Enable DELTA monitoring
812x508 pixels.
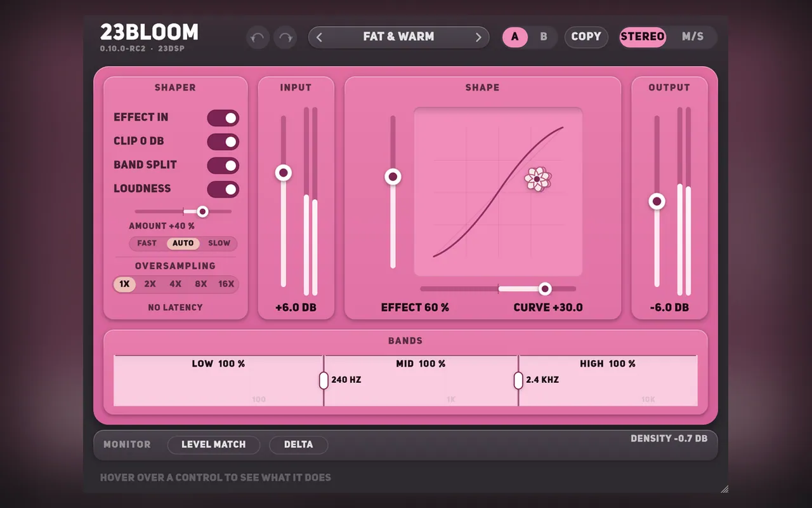click(298, 444)
